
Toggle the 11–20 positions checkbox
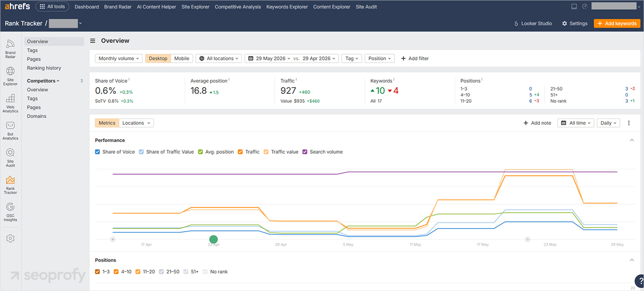(x=138, y=272)
